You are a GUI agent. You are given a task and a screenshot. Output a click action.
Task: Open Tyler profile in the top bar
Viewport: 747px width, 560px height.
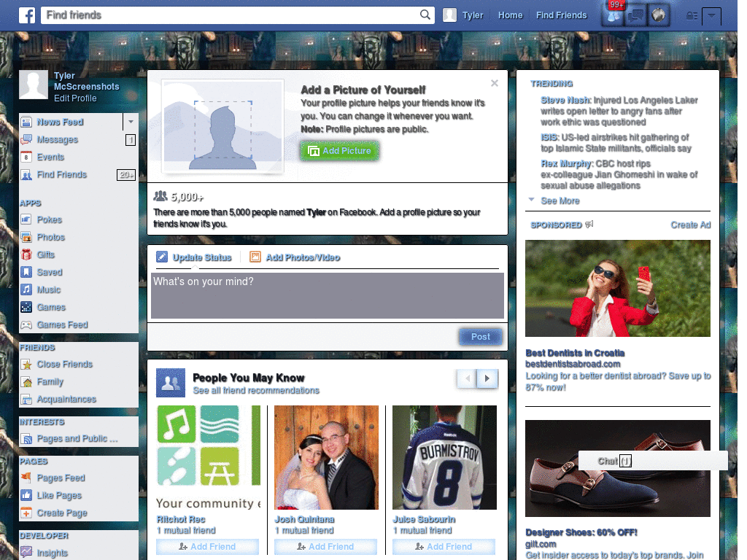point(463,15)
